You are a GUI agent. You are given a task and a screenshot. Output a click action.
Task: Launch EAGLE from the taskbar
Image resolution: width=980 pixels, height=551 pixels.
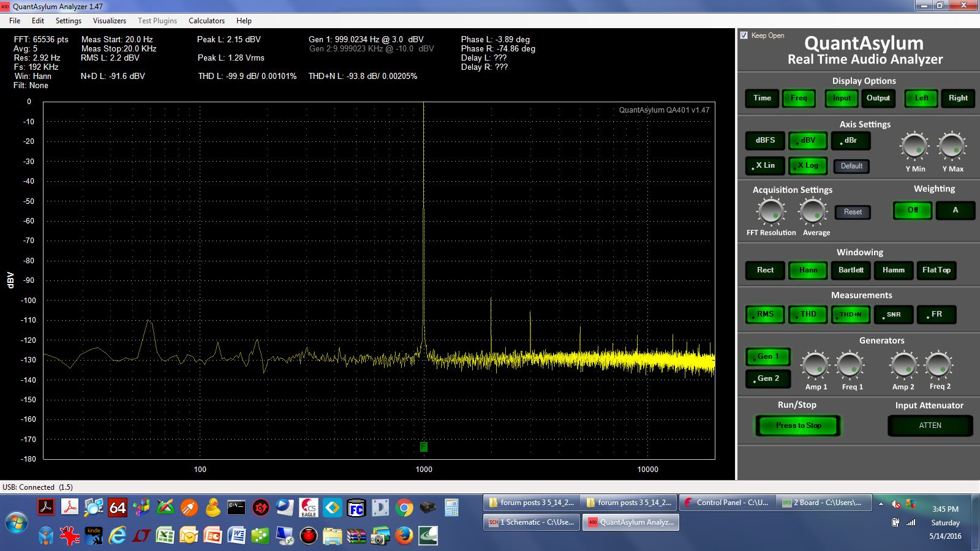coord(308,508)
